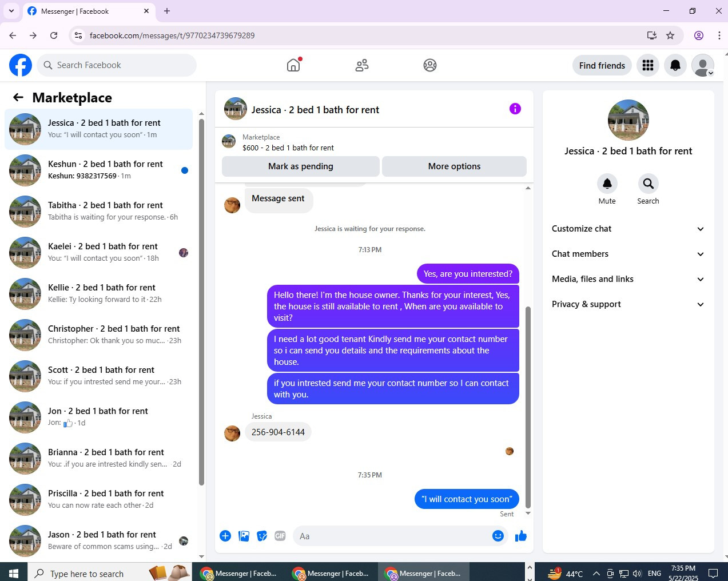Click Jessica's avatar beside phone number message
Screen dimensions: 728x581
pyautogui.click(x=232, y=433)
